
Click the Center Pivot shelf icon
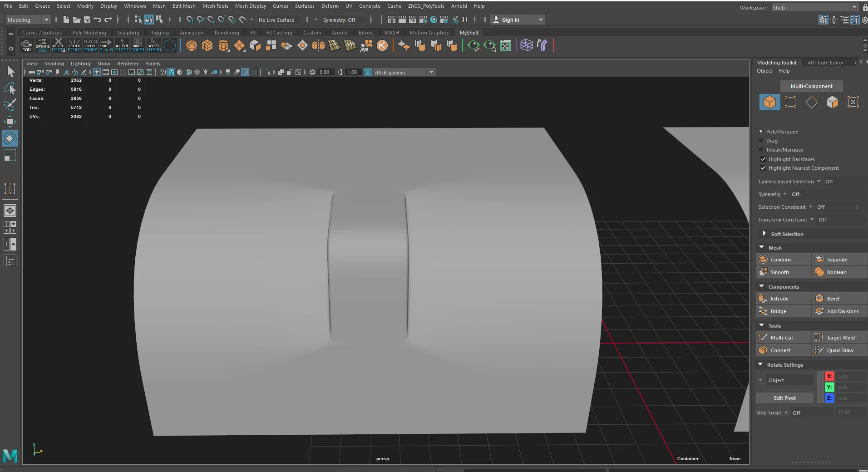pyautogui.click(x=74, y=45)
